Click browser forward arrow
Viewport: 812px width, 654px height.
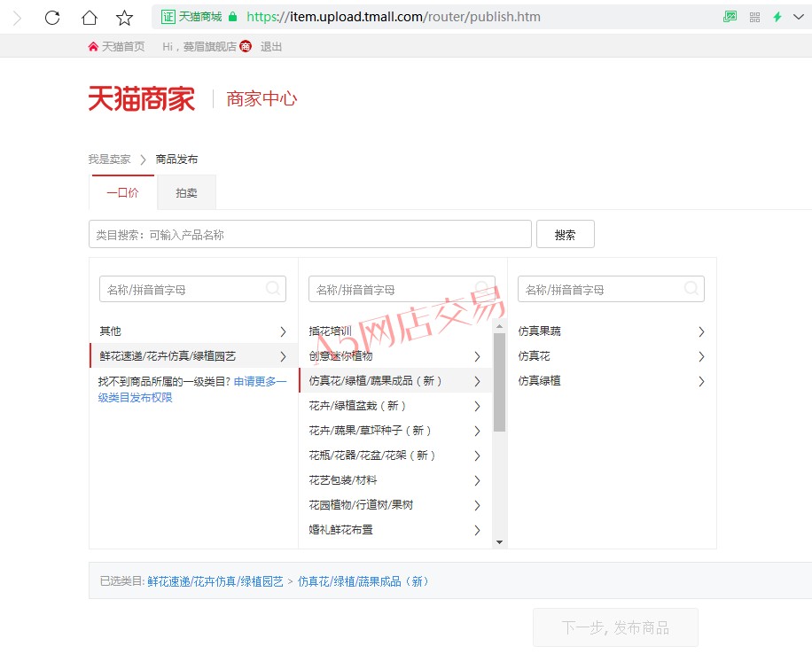[17, 18]
